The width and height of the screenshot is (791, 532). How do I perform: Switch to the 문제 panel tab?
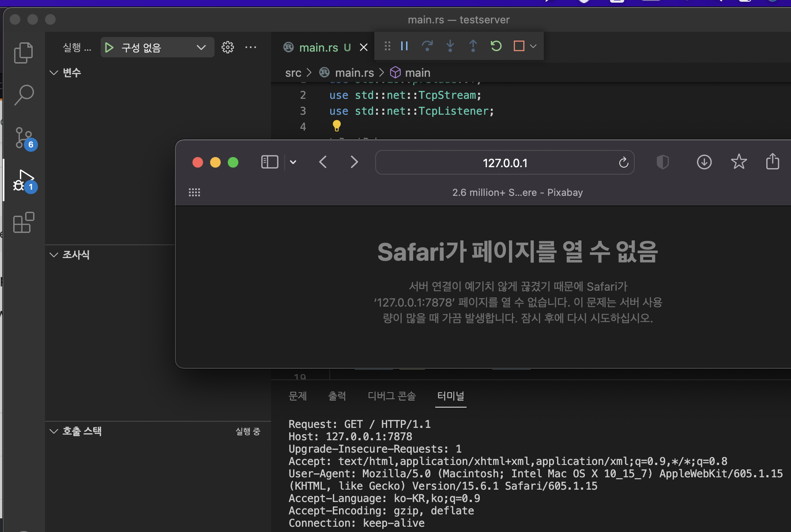coord(298,396)
